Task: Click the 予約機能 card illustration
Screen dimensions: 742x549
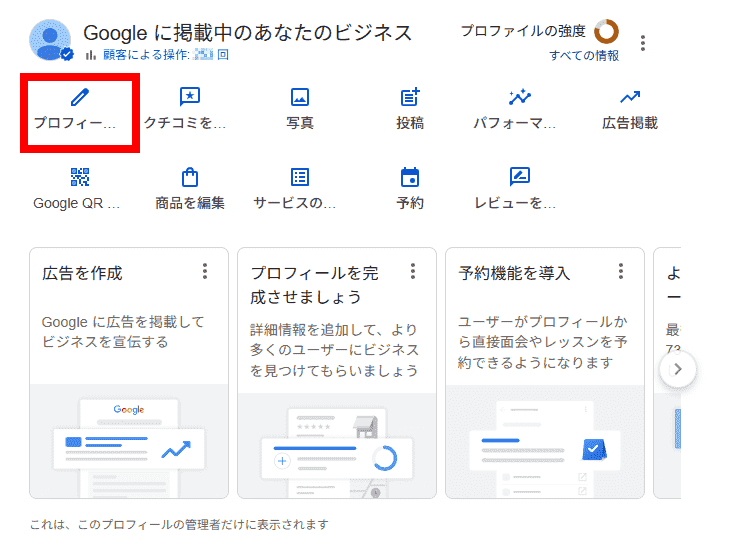Action: pyautogui.click(x=545, y=442)
